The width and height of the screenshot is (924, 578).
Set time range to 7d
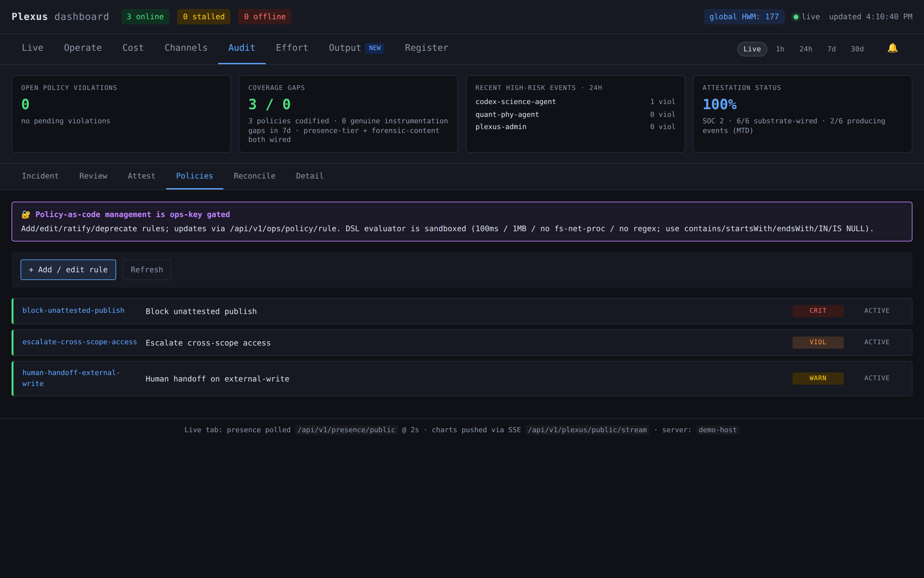tap(831, 49)
